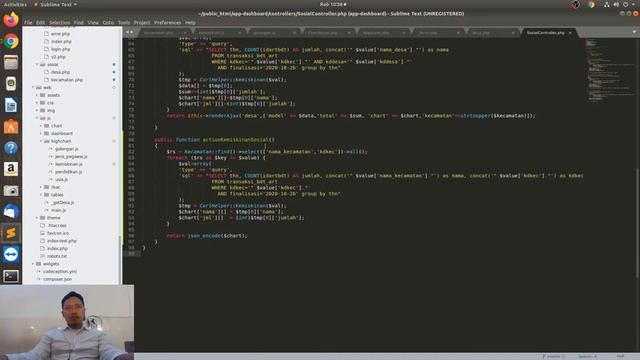Open pendidikan.js in the sidebar
640x360 pixels.
pyautogui.click(x=69, y=172)
